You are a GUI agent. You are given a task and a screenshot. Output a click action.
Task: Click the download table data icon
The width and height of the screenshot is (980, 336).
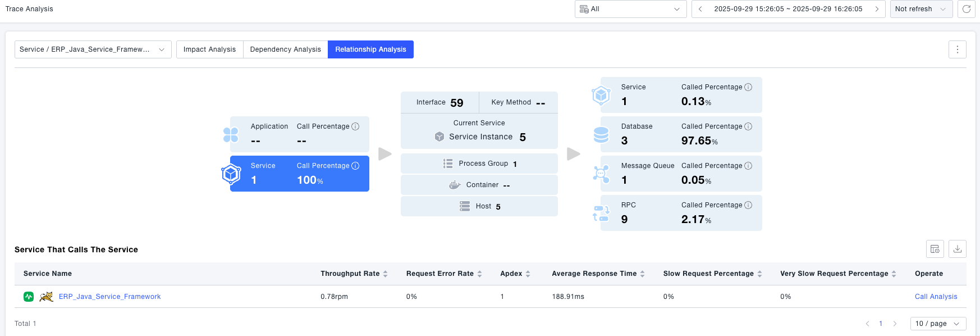click(958, 249)
